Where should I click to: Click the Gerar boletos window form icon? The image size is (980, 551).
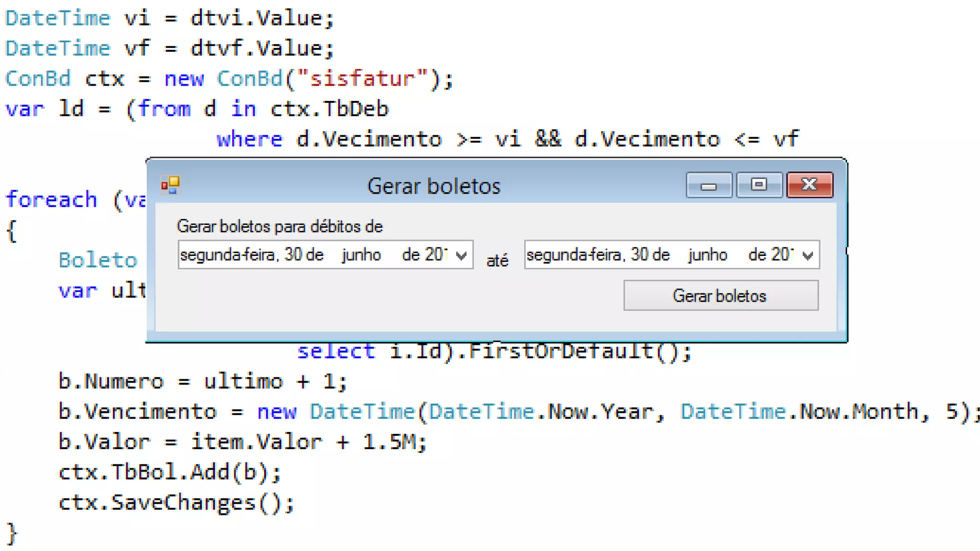coord(170,185)
